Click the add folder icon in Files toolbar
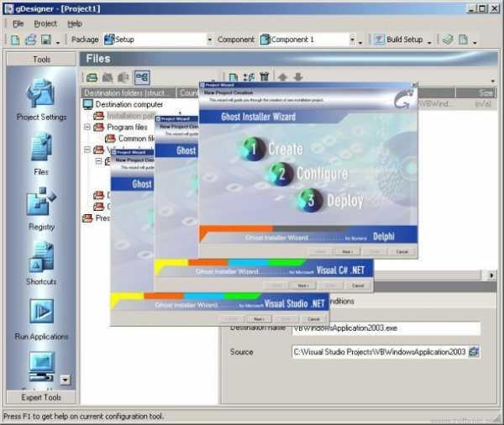 pos(92,77)
